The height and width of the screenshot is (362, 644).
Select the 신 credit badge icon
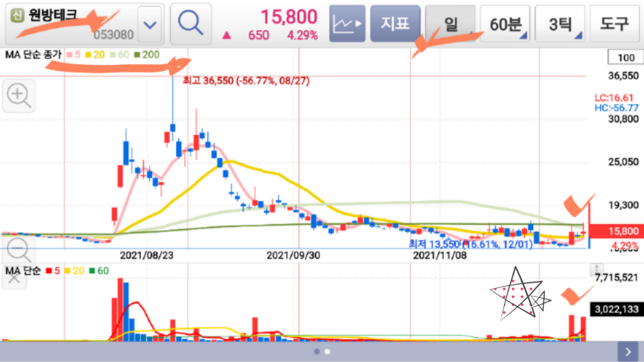click(17, 16)
